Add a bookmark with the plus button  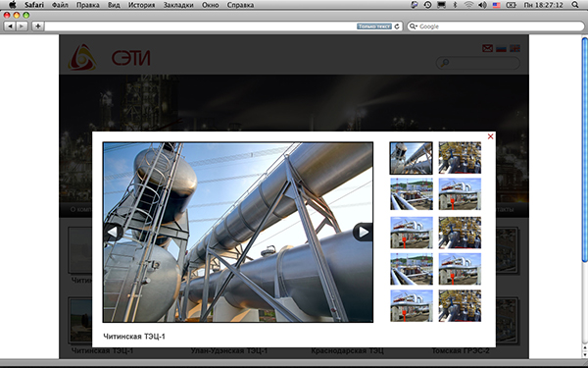38,26
